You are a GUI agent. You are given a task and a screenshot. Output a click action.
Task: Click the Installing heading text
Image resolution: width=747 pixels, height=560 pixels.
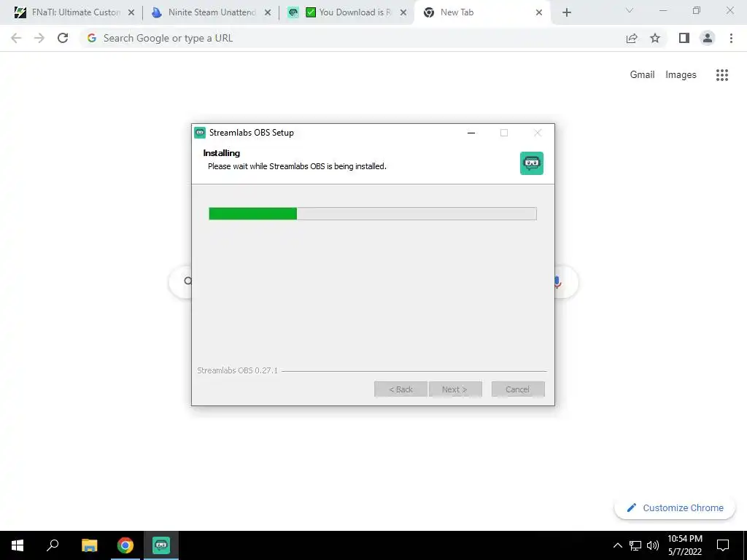[222, 153]
